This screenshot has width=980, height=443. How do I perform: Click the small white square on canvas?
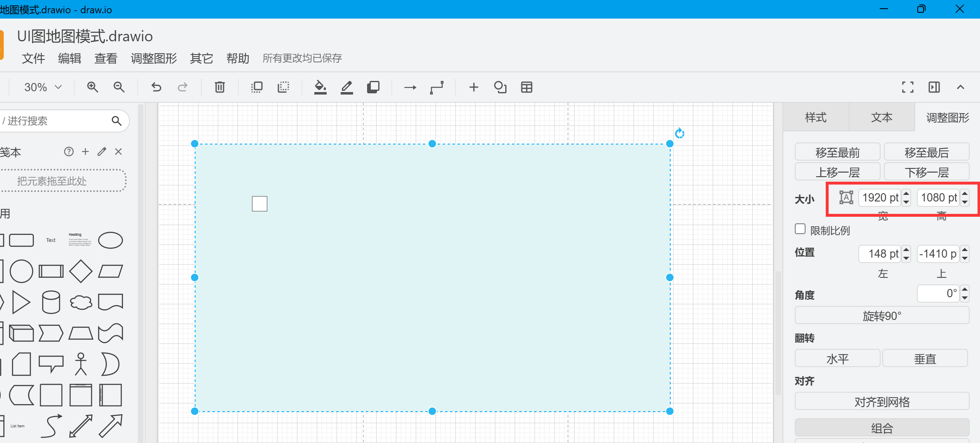259,204
